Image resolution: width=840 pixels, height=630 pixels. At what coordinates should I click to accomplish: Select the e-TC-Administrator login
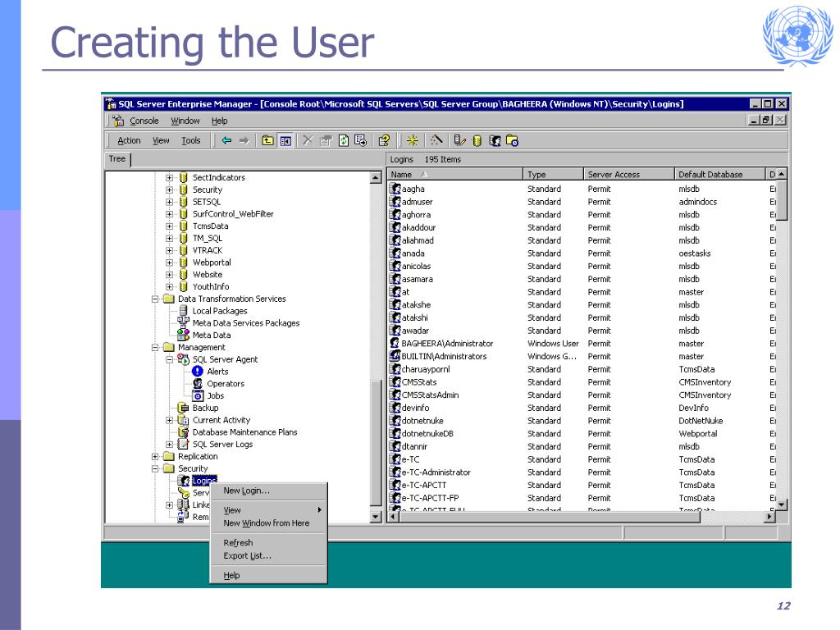(582, 472)
